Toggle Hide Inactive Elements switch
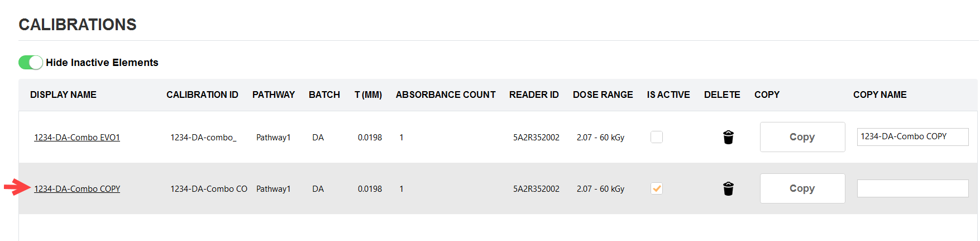 pyautogui.click(x=31, y=63)
